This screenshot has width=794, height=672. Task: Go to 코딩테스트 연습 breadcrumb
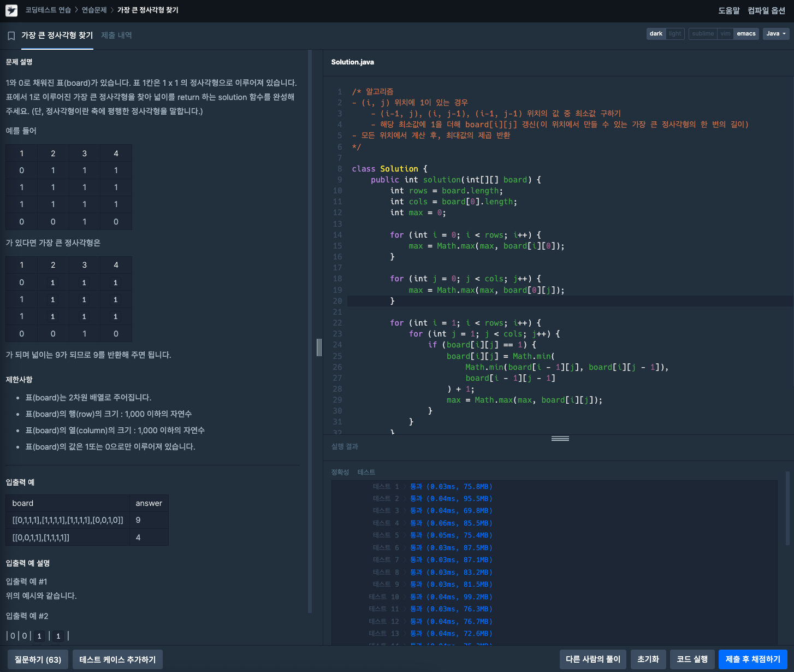point(48,10)
